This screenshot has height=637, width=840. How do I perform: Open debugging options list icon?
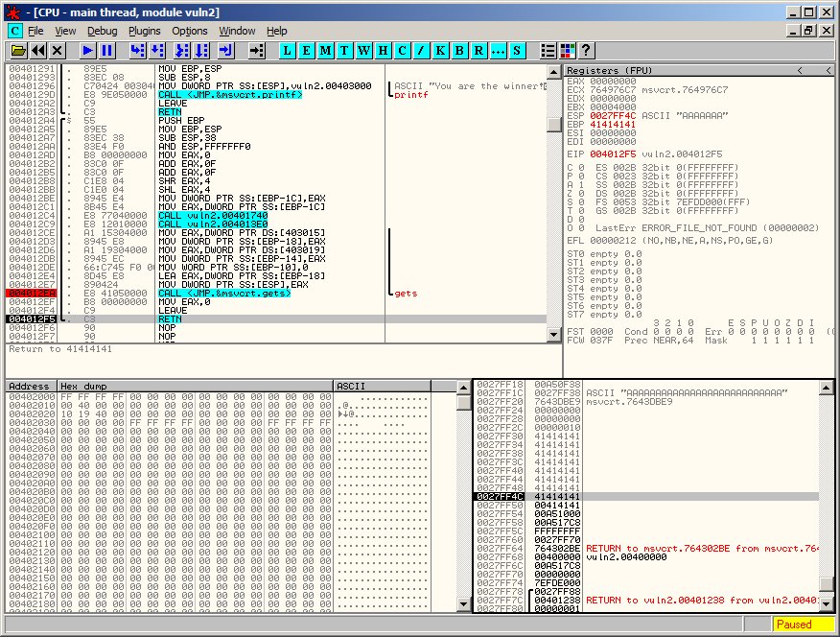point(548,50)
